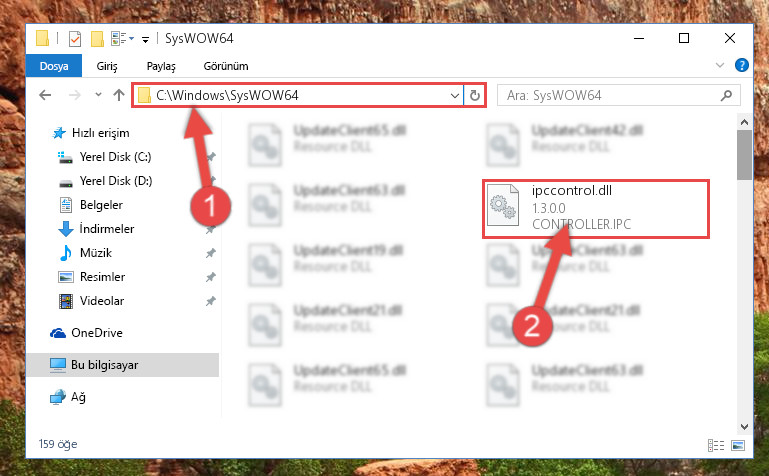Viewport: 769px width, 476px height.
Task: Open the Görünüm ribbon tab
Action: pos(226,66)
